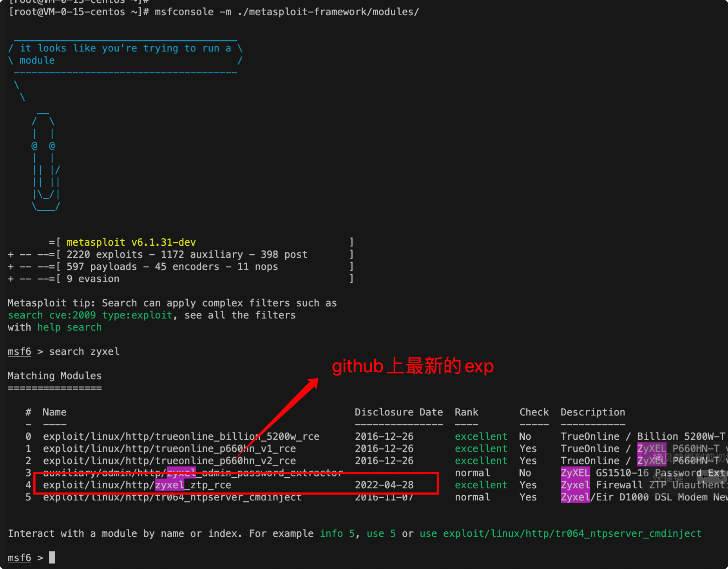Click the 'use 5' example text
Image resolution: width=728 pixels, height=569 pixels.
pos(381,534)
